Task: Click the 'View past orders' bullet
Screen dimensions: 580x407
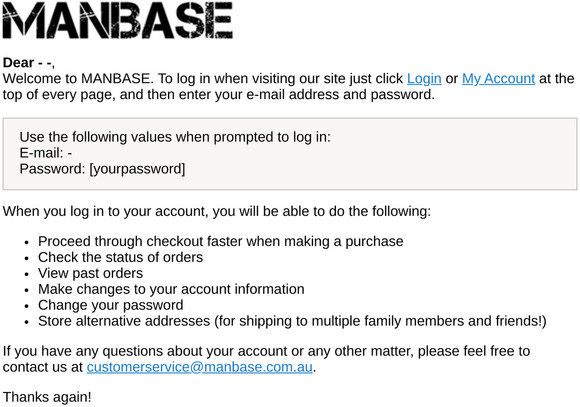Action: coord(91,273)
